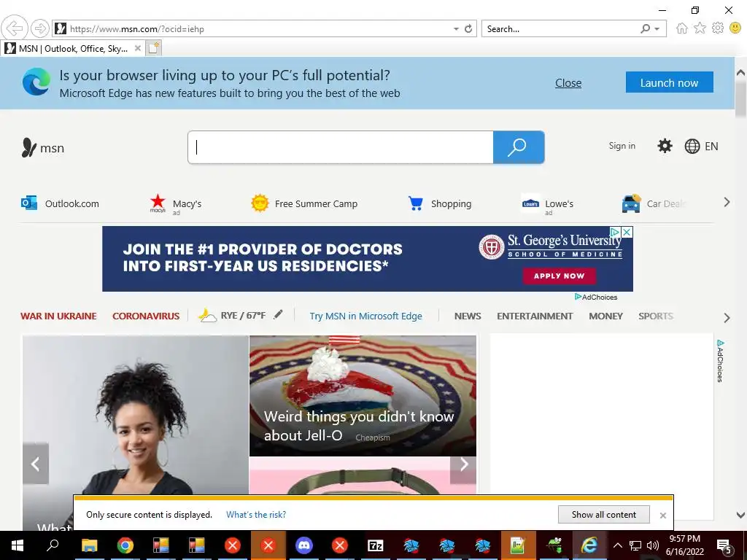Show previous carousel slide arrow
747x560 pixels.
coord(36,464)
